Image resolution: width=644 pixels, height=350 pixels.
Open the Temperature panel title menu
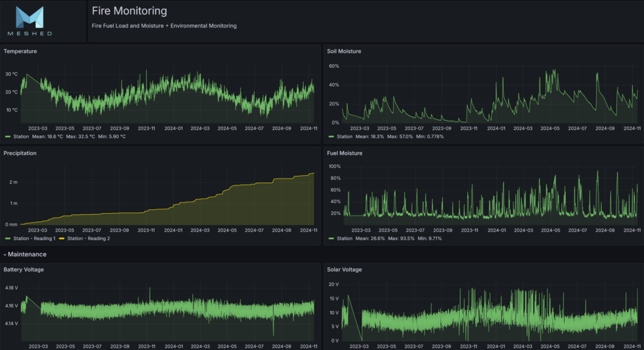click(x=20, y=51)
